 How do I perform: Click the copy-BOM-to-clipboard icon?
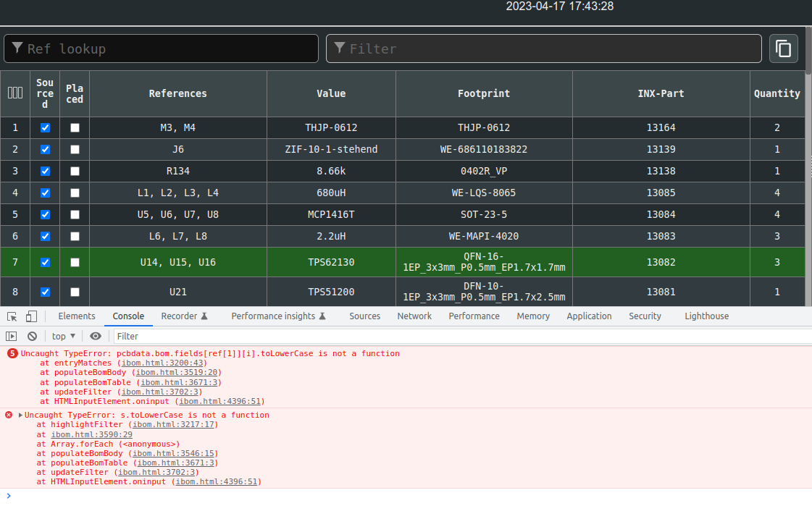point(784,49)
